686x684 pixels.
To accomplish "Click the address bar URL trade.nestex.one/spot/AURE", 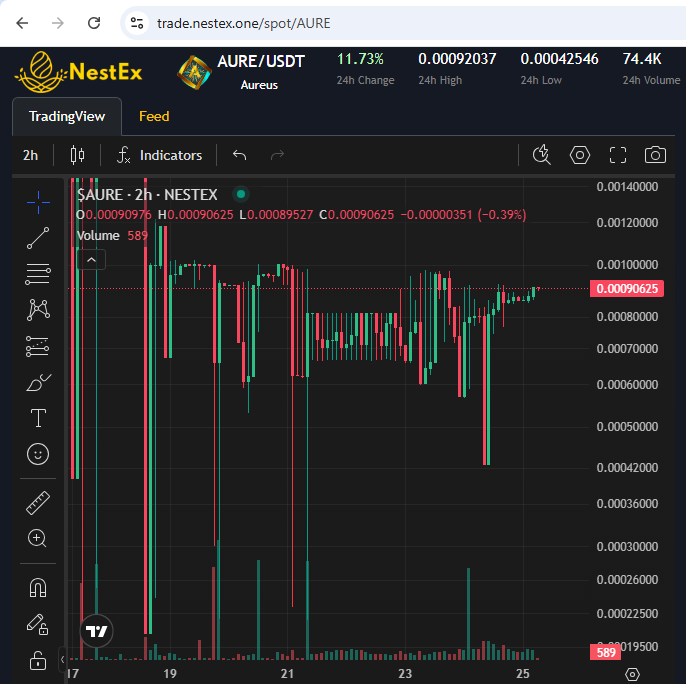I will (x=244, y=23).
